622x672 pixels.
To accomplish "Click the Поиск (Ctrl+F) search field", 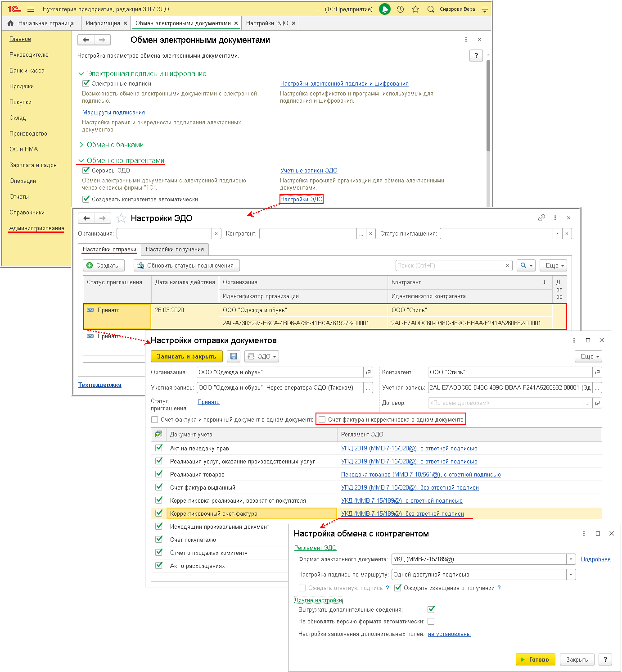I will point(449,266).
